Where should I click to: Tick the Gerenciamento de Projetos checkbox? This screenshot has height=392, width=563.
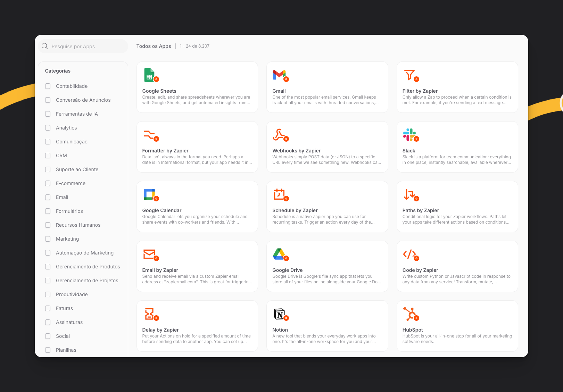point(48,281)
